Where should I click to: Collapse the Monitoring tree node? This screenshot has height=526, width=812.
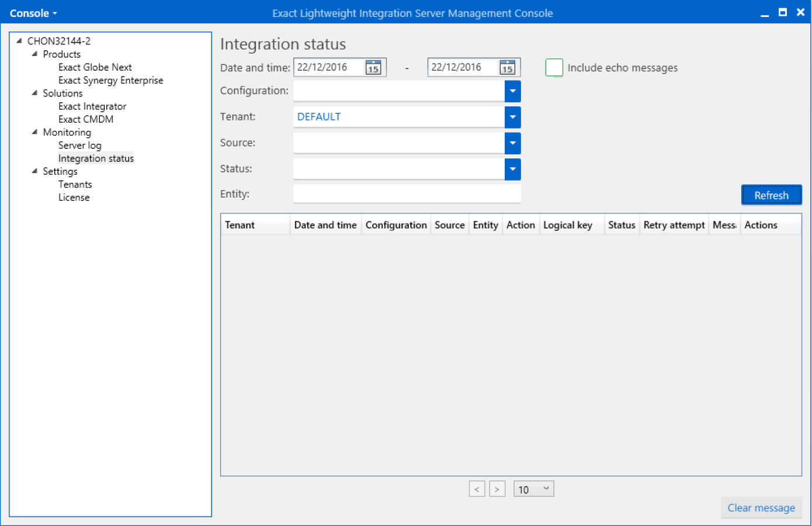(x=34, y=132)
